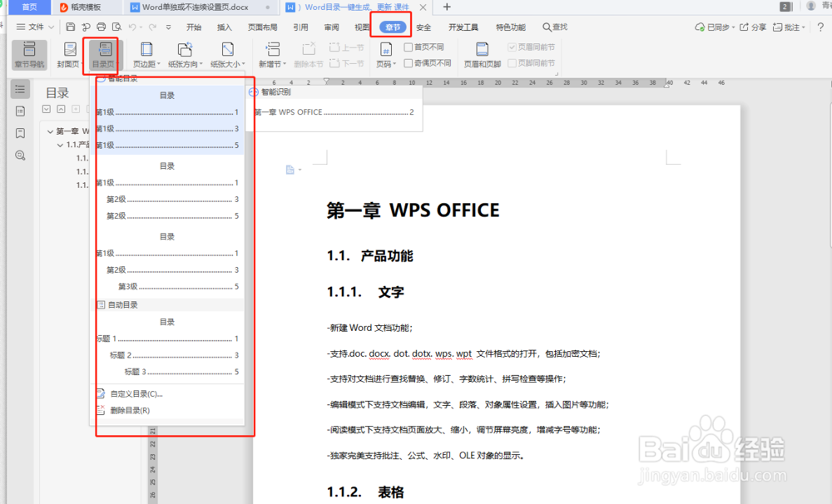Switch to the 引用 ribbon tab
This screenshot has width=832, height=504.
click(301, 27)
